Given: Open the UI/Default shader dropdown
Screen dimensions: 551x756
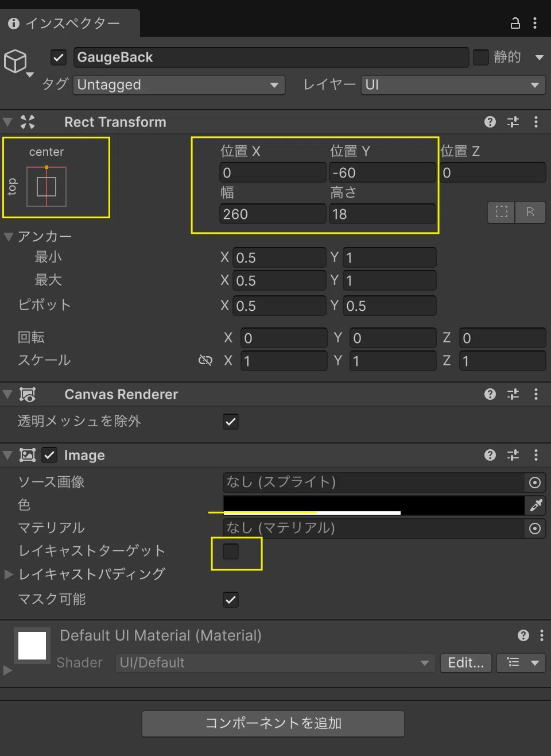Looking at the screenshot, I should tap(275, 663).
